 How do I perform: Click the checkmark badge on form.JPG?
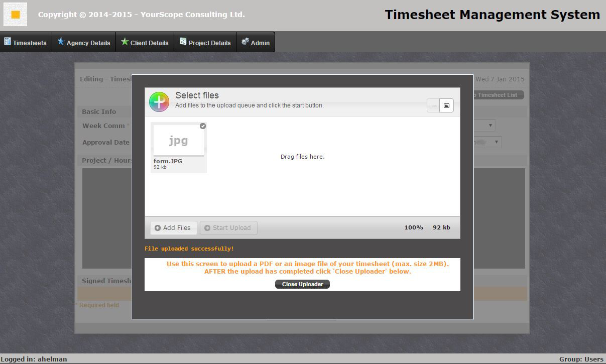(x=203, y=126)
